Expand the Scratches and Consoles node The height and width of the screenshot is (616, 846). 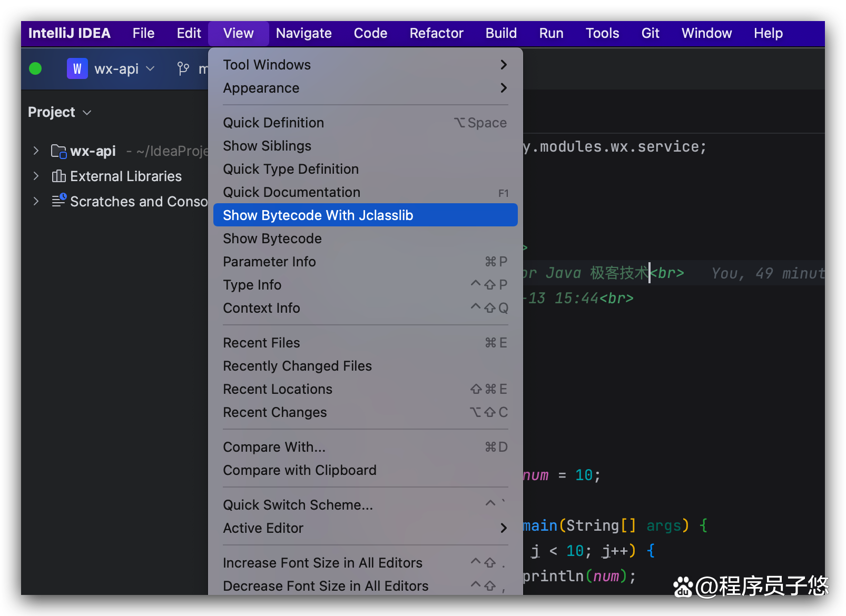point(36,201)
